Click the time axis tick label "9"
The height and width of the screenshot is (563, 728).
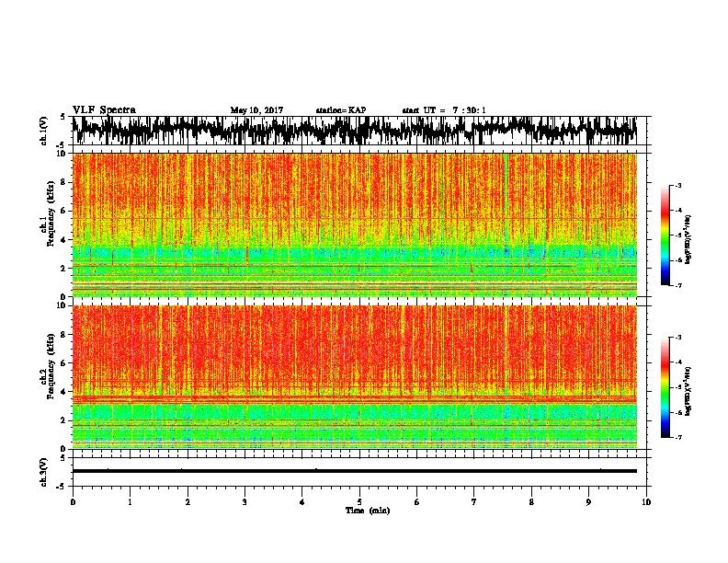(x=588, y=502)
